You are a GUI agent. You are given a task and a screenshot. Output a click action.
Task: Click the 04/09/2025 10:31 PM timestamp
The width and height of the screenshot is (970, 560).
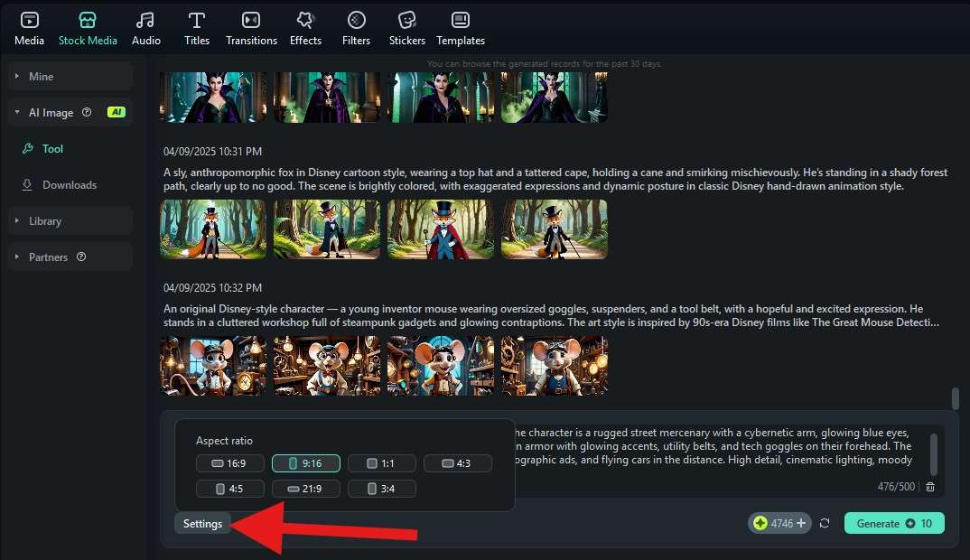(212, 152)
